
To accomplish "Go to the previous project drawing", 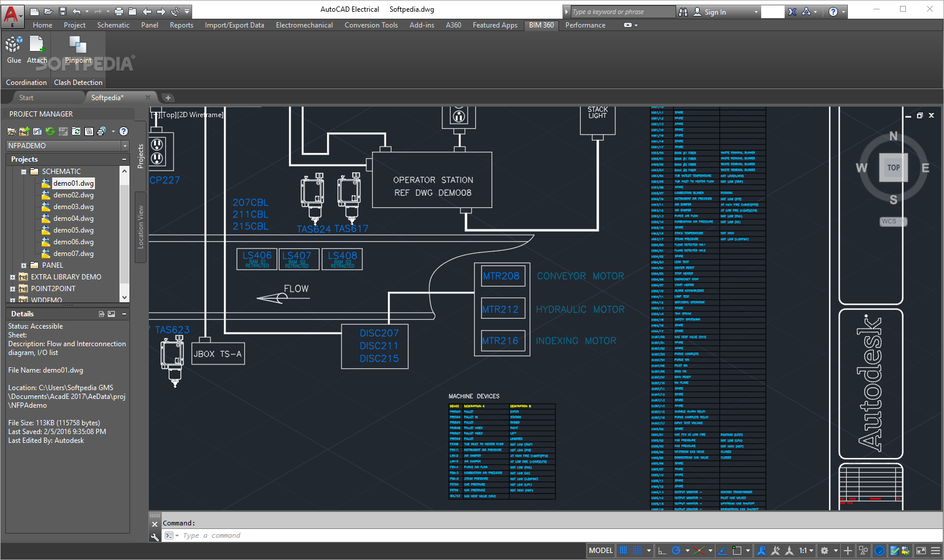I will tap(147, 12).
